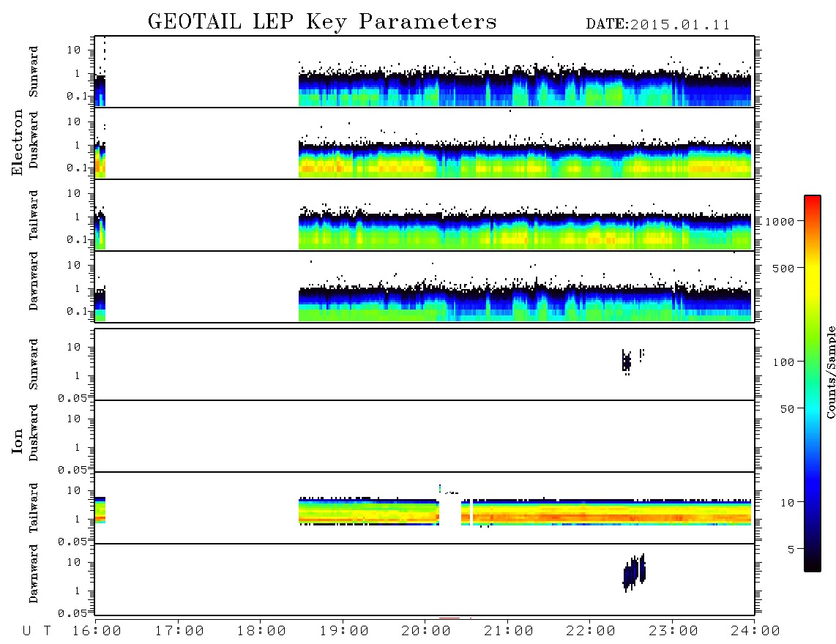The width and height of the screenshot is (836, 644).
Task: Click the Electron Dawnward spectrogram data band
Action: [x=525, y=303]
